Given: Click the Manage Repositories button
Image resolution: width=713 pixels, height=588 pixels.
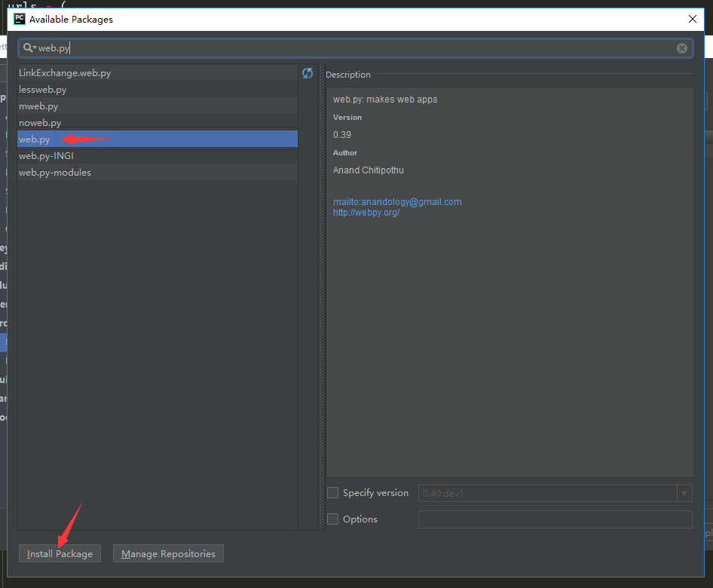Looking at the screenshot, I should pos(168,553).
